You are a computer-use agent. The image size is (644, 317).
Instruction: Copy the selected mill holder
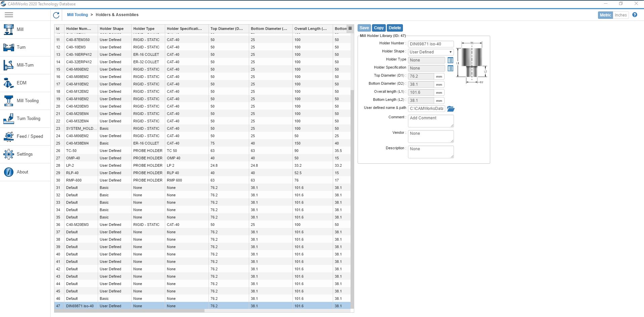pos(379,28)
